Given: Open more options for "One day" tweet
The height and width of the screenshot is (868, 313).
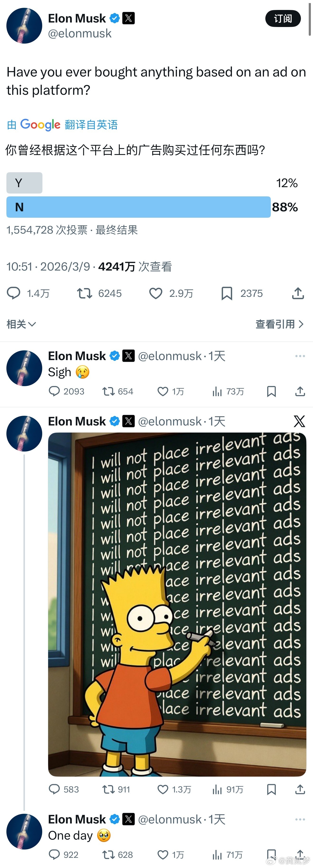Looking at the screenshot, I should point(300,819).
